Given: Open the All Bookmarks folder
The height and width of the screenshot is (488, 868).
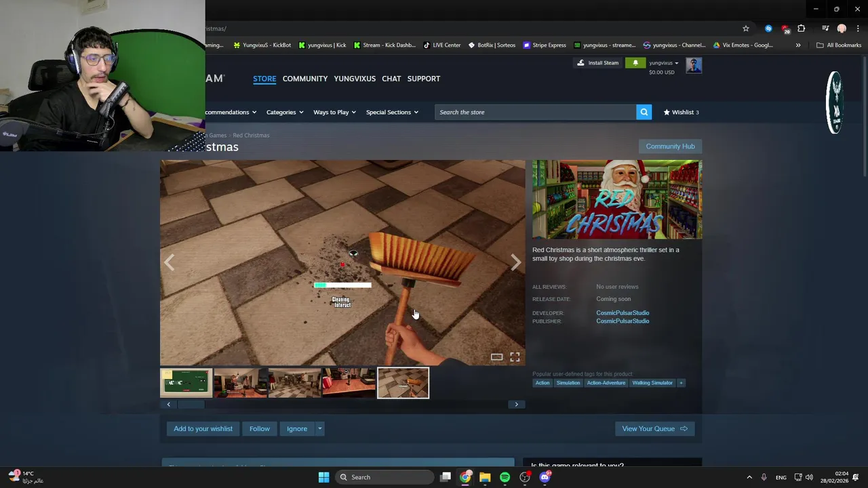Looking at the screenshot, I should click(x=839, y=45).
